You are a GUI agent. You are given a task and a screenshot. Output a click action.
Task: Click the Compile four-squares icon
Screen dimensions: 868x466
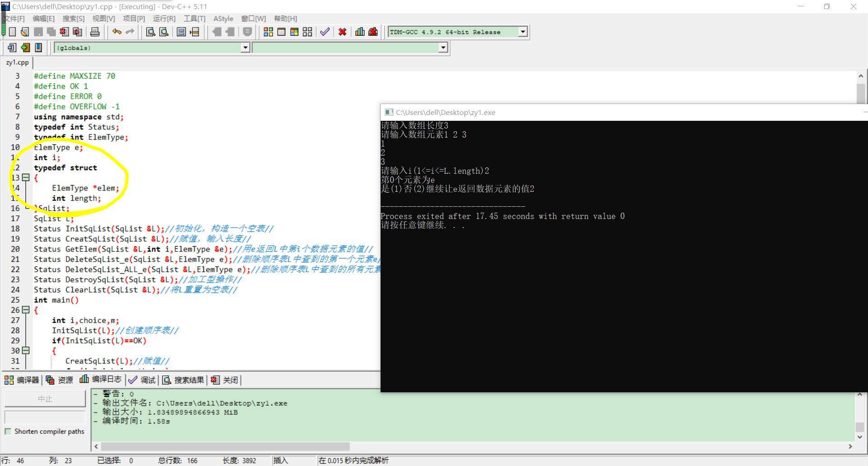coord(268,32)
